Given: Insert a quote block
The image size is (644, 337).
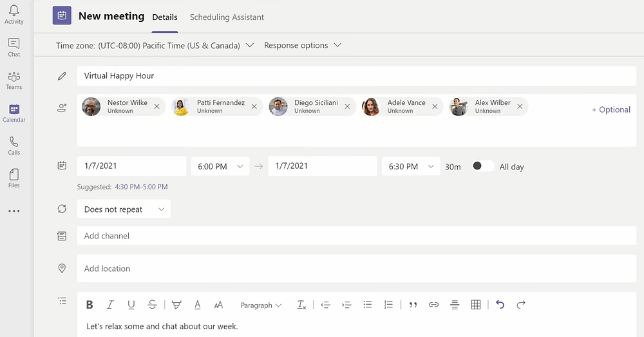Looking at the screenshot, I should 413,305.
